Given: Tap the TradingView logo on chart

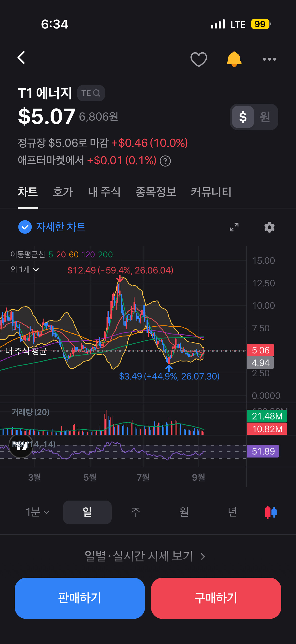Looking at the screenshot, I should pos(21,446).
